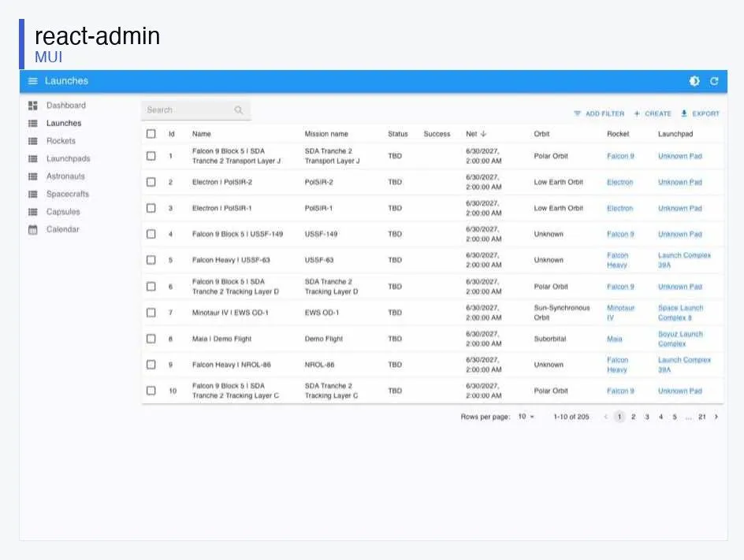Viewport: 744px width, 560px height.
Task: Select Falcon Heavy USSF-63 row checkbox
Action: (151, 261)
